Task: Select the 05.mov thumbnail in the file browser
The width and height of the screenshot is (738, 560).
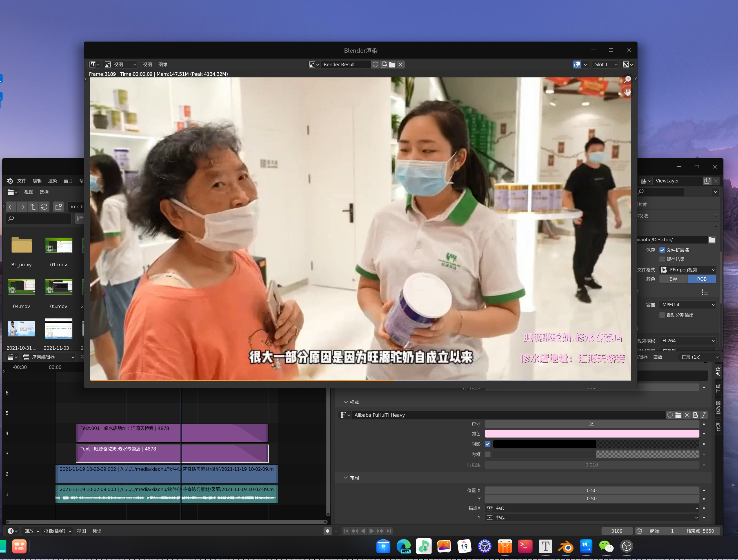Action: (58, 287)
